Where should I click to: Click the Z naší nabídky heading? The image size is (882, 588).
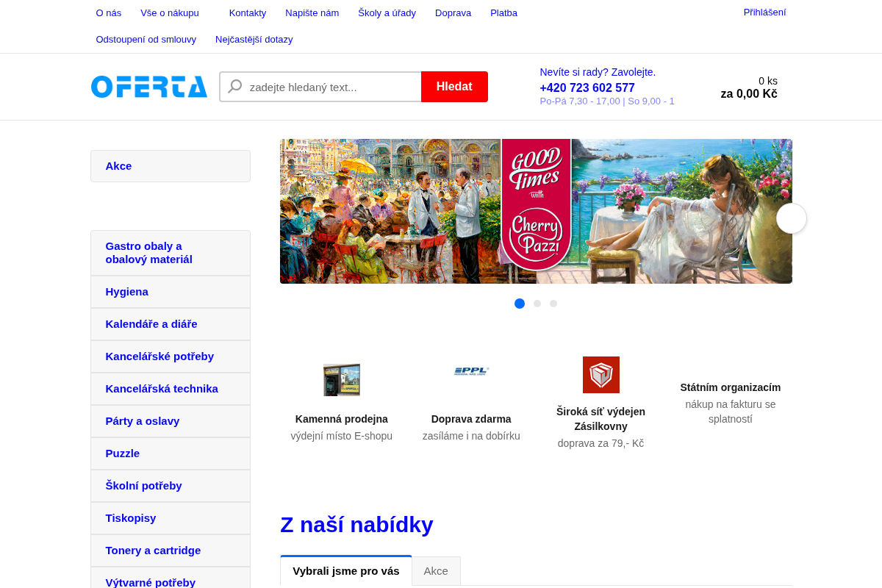click(356, 525)
